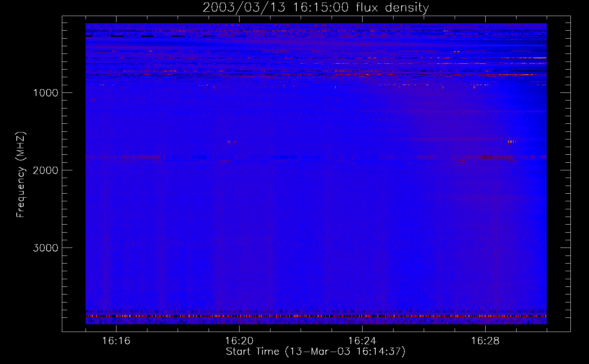Click the 3000 frequency tick label
Image resolution: width=589 pixels, height=364 pixels.
point(46,248)
